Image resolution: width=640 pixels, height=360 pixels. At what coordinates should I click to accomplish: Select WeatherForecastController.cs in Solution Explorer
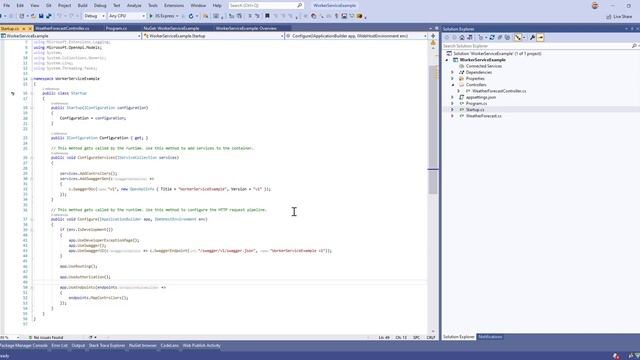(499, 91)
